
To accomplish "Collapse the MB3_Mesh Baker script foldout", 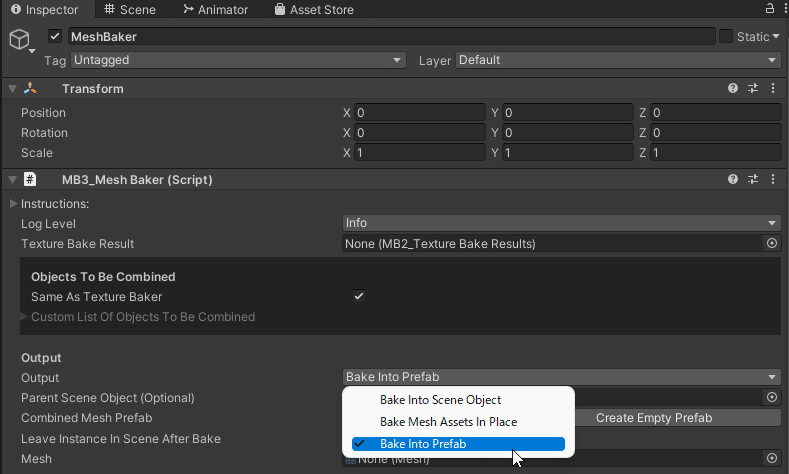I will pos(13,179).
